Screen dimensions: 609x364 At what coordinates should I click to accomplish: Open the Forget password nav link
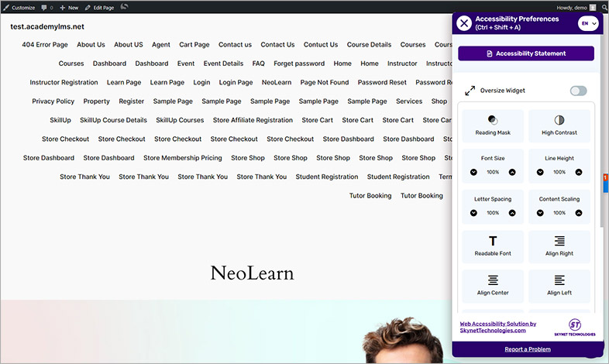point(299,64)
